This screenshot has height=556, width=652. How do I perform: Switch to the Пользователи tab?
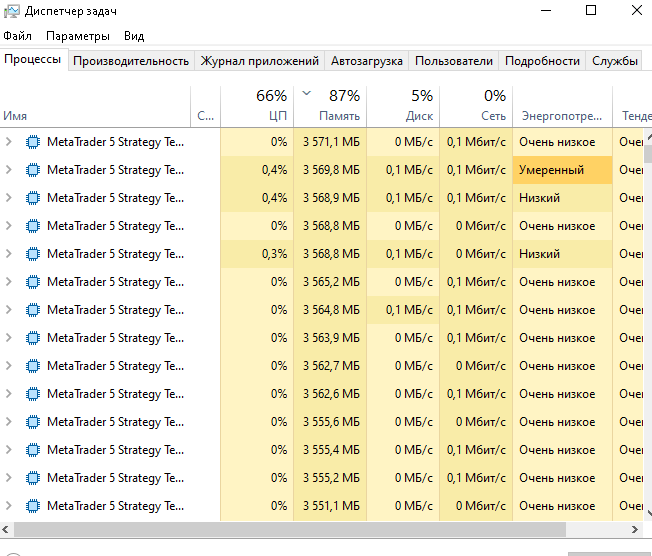coord(454,61)
